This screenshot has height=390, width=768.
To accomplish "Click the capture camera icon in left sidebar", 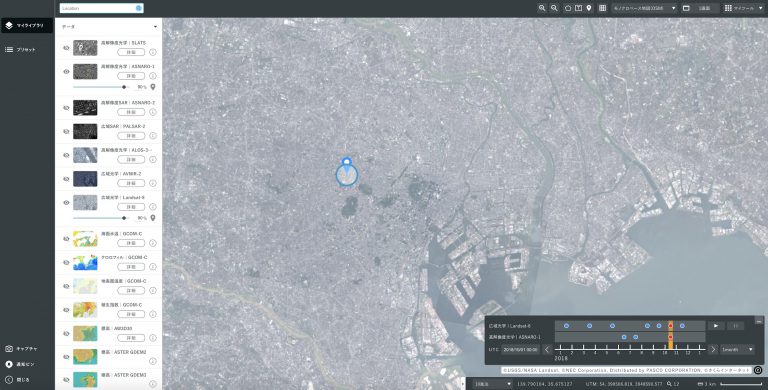I will 9,349.
